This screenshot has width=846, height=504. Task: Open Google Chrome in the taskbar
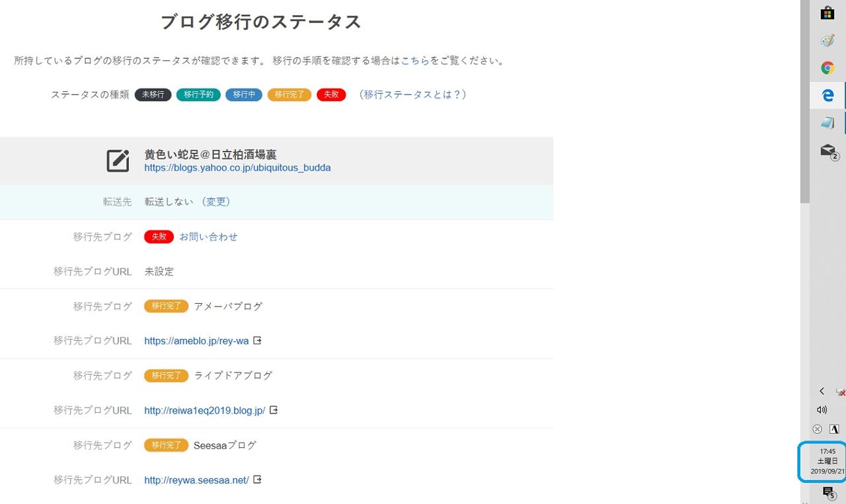[827, 68]
